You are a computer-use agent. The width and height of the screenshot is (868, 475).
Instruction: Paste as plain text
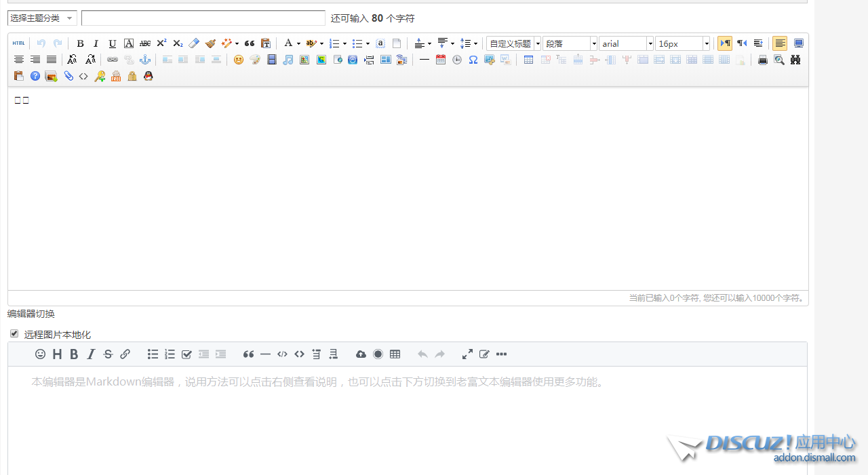point(266,43)
